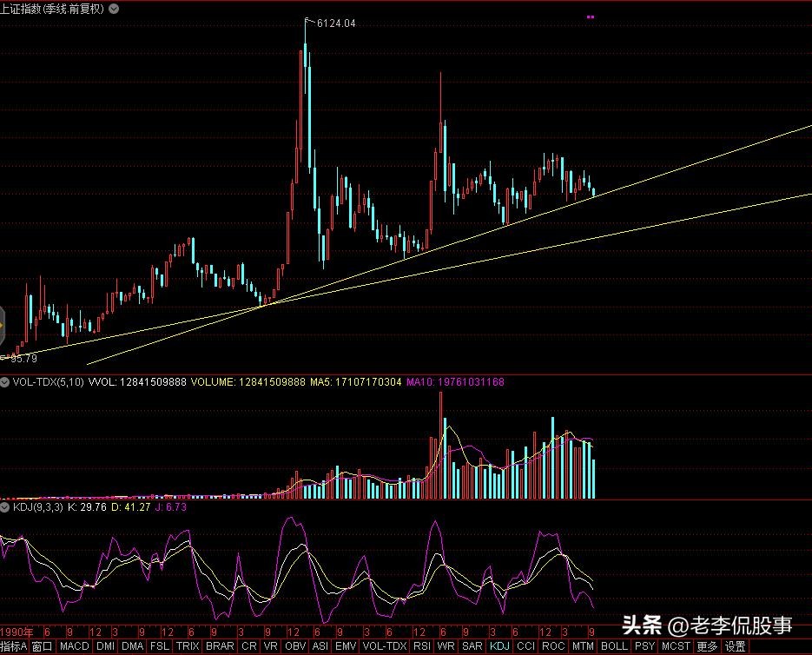Switch to the MACD indicator tab
Screen dimensions: 812x655
(74, 647)
